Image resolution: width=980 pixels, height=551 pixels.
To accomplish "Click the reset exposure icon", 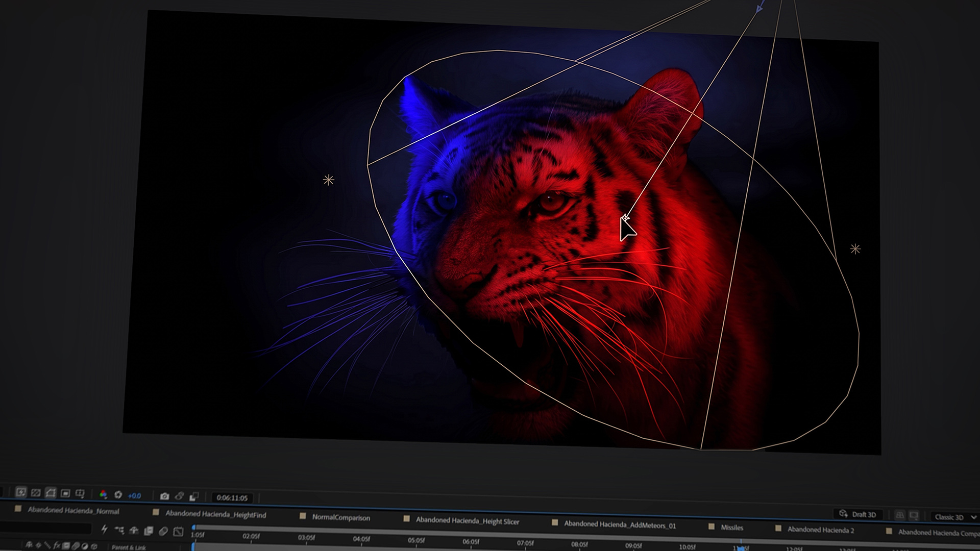I will 118,495.
